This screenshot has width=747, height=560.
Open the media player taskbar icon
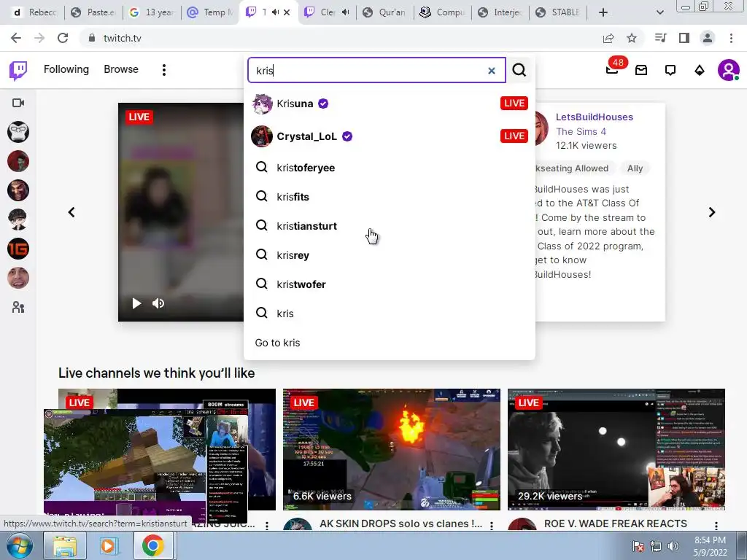[108, 545]
